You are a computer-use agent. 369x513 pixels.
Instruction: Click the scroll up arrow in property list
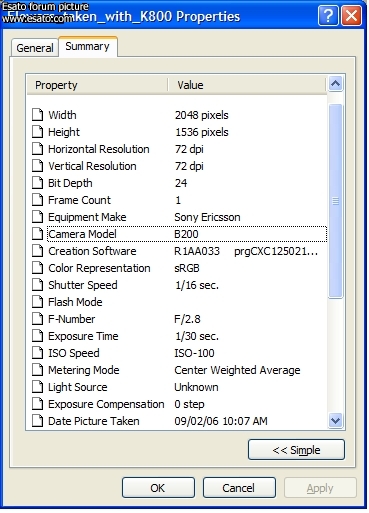(x=335, y=84)
